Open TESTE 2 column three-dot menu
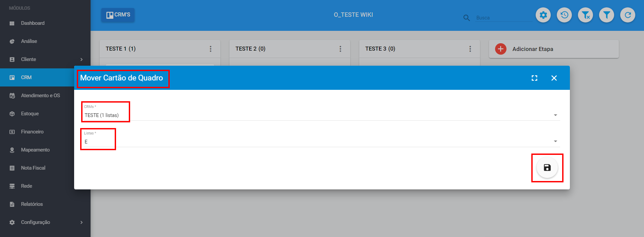The image size is (644, 237). coord(340,49)
